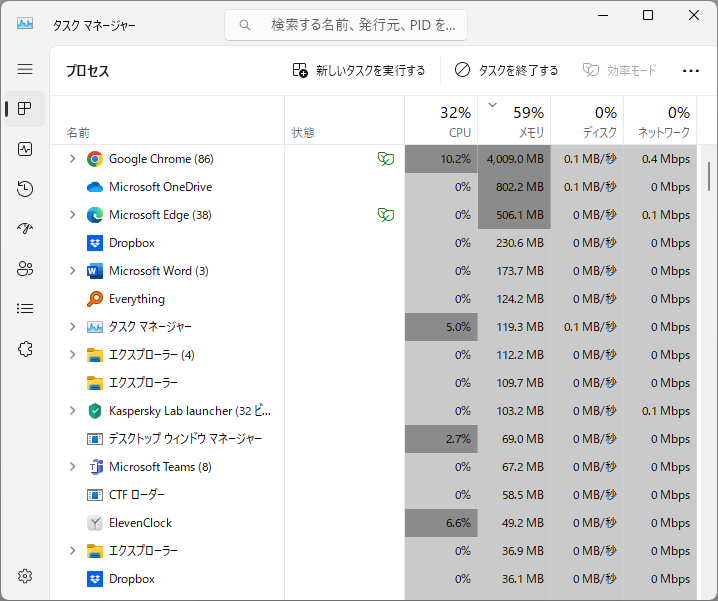Expand the タスク マネージャー process group
This screenshot has width=718, height=601.
72,327
